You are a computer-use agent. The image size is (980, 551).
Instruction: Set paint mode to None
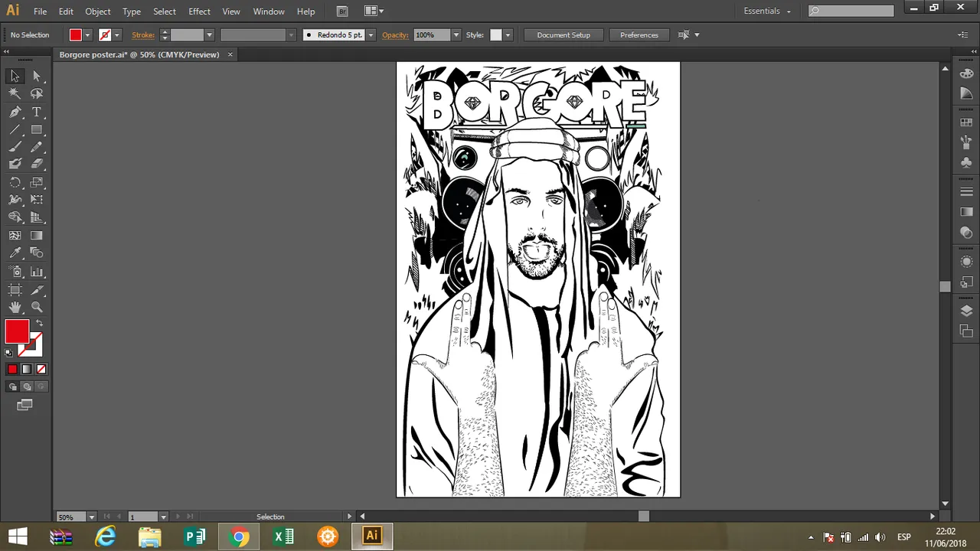point(41,369)
